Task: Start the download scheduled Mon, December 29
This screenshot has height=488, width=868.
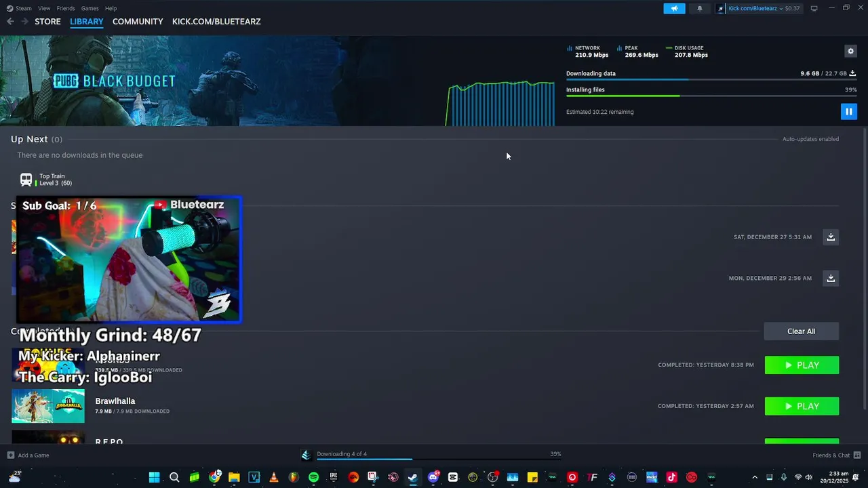Action: 831,278
